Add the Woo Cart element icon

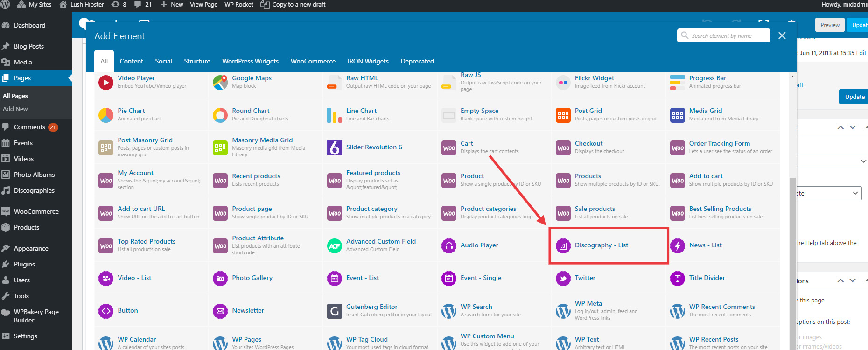click(449, 148)
